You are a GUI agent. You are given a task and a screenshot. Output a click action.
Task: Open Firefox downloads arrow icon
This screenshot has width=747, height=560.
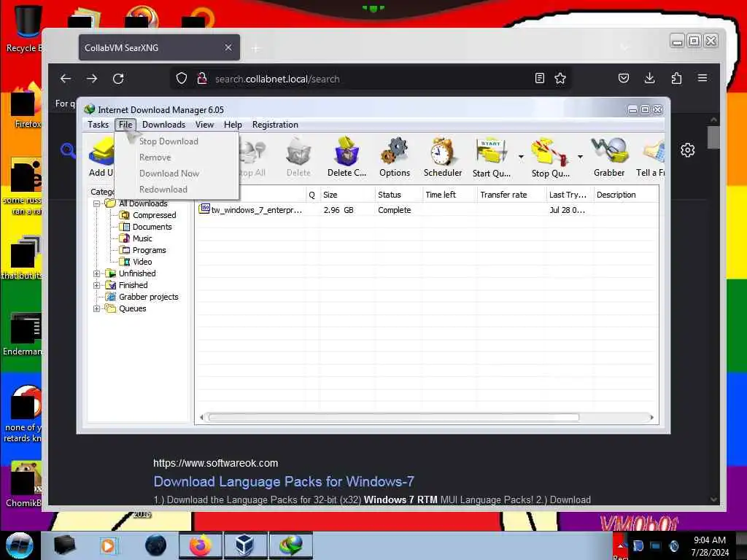coord(649,78)
